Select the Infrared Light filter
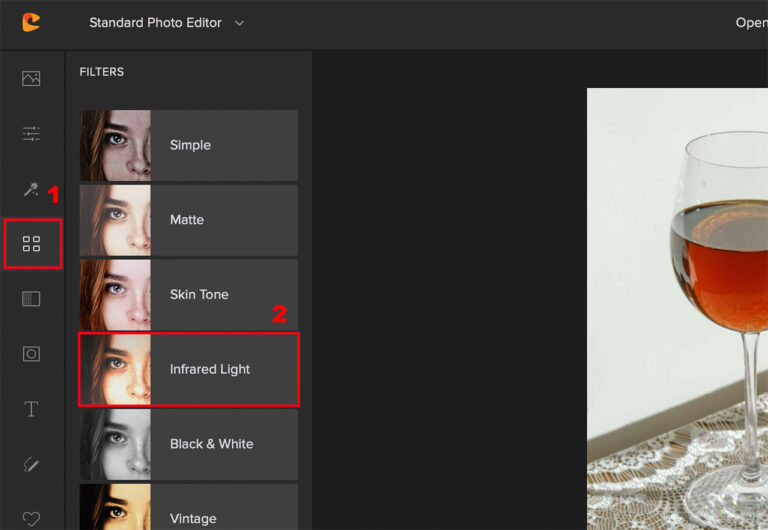768x530 pixels. tap(189, 369)
